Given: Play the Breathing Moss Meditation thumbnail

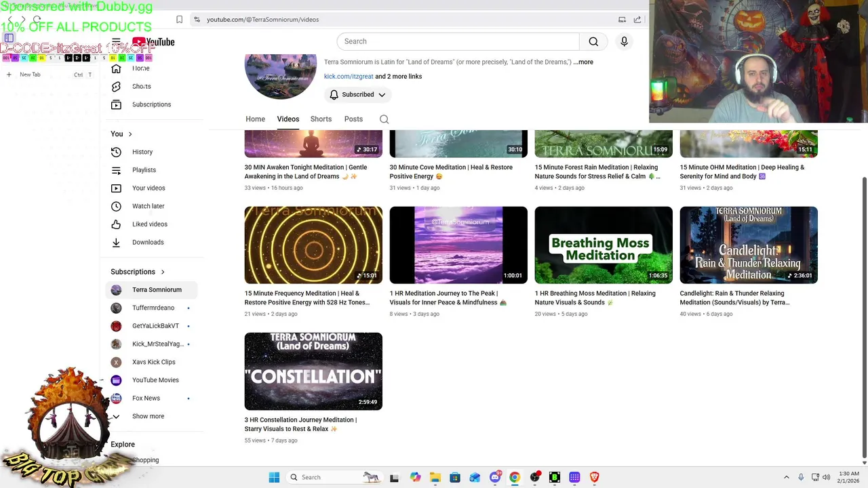Looking at the screenshot, I should point(604,245).
